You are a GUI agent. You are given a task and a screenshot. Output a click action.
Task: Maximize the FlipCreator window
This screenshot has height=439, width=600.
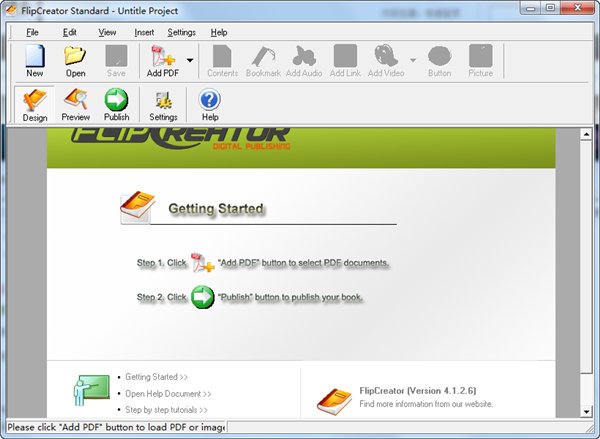tap(550, 8)
